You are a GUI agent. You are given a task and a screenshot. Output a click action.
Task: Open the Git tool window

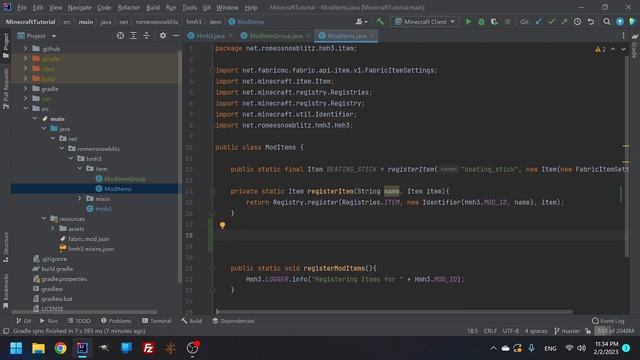coord(24,321)
